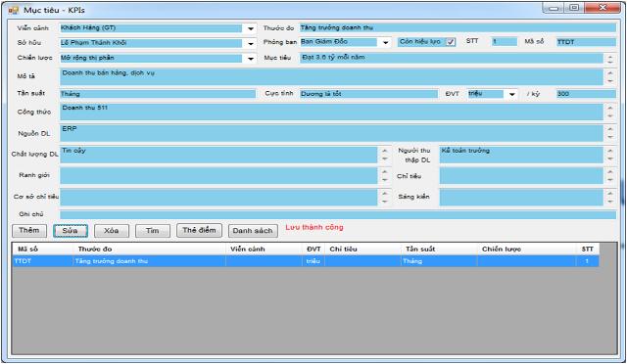Click Nguồn DL field scroll stepper
The height and width of the screenshot is (364, 627).
pyautogui.click(x=609, y=133)
